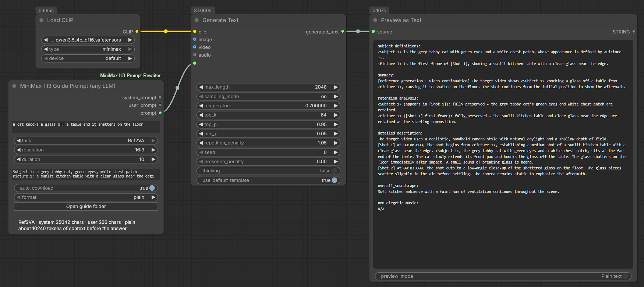The image size is (644, 287).
Task: Increase max_length with right arrow
Action: coord(336,87)
